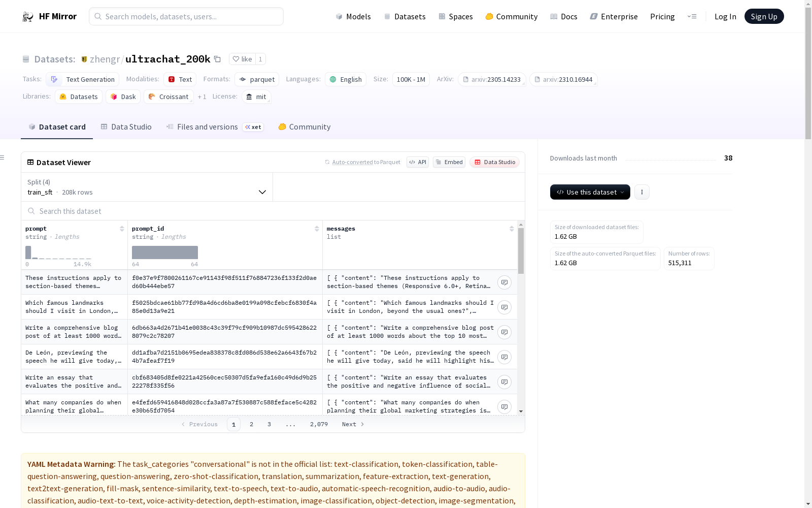
Task: Go to page 2 of the viewer
Action: [251, 424]
